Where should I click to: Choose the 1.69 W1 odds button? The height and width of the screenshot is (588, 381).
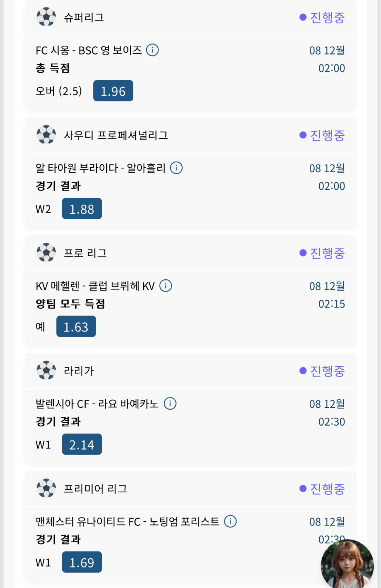82,562
